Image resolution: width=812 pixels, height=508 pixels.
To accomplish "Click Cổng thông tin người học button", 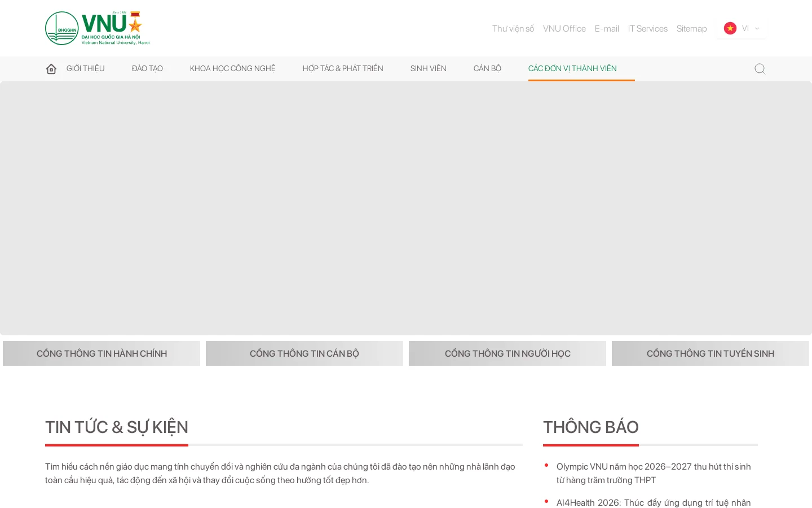I will pyautogui.click(x=507, y=353).
